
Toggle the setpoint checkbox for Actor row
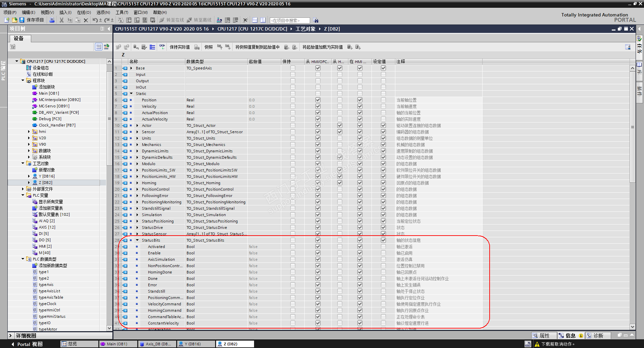click(x=383, y=126)
